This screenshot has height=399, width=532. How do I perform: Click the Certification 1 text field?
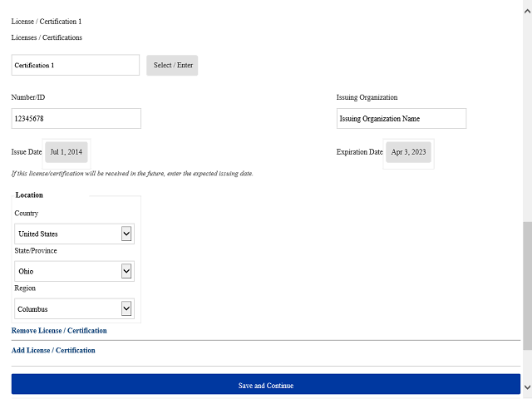click(76, 65)
